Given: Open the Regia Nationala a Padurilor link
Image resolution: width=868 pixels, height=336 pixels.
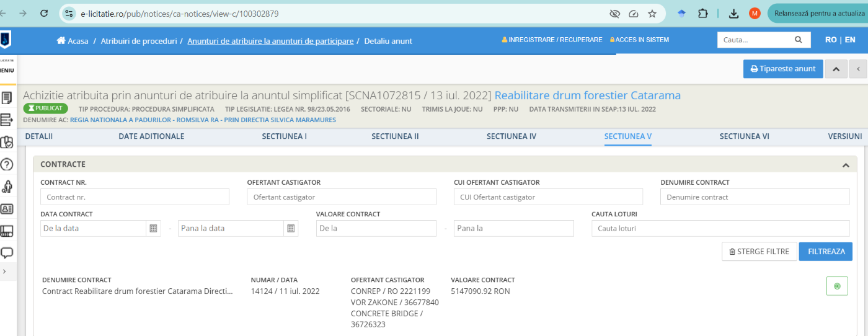Looking at the screenshot, I should (x=203, y=120).
